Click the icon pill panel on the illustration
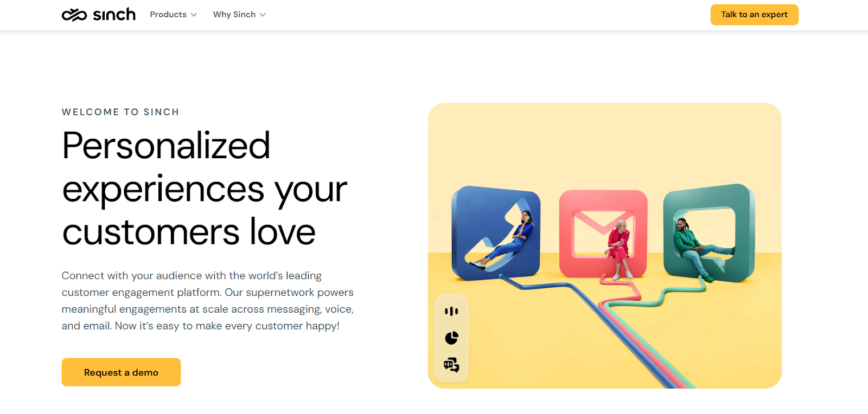 pyautogui.click(x=451, y=338)
